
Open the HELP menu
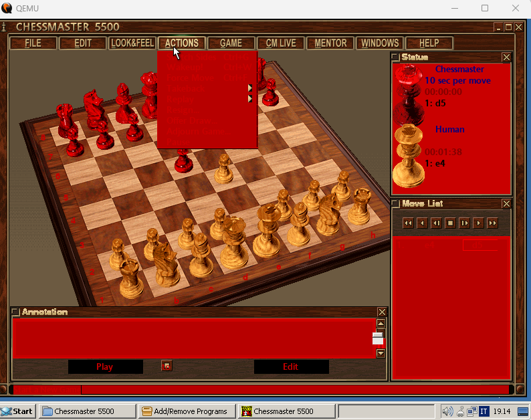click(x=429, y=43)
